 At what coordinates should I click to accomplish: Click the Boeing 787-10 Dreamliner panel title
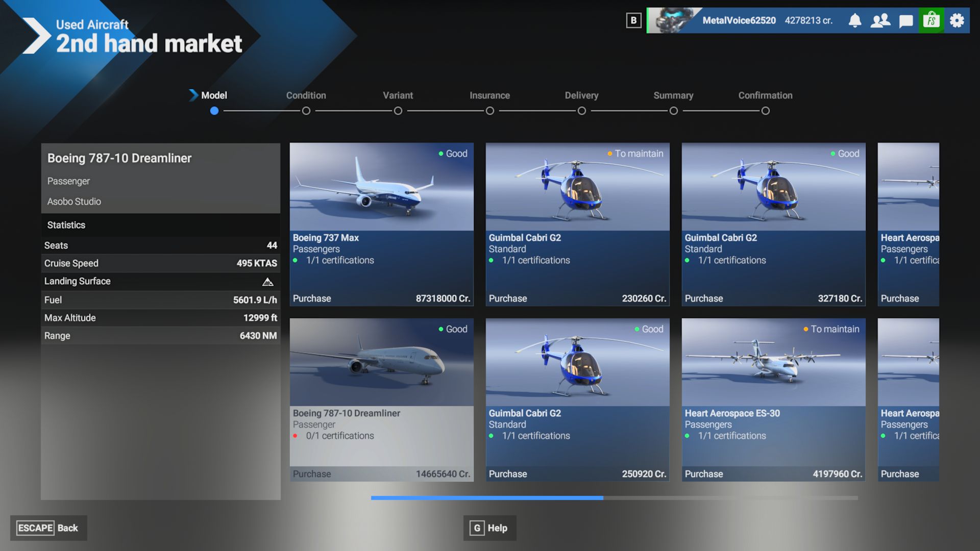tap(119, 158)
